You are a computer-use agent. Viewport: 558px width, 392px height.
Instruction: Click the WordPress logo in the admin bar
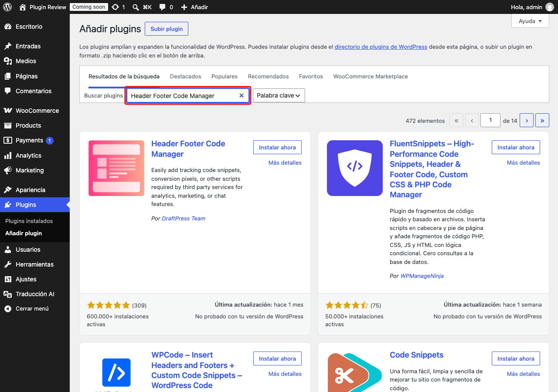pos(7,7)
